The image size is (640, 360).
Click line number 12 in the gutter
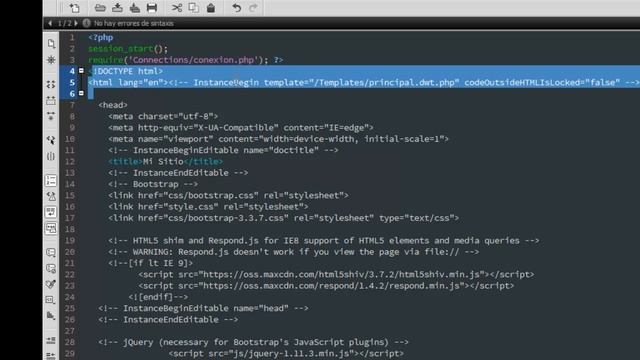click(70, 162)
